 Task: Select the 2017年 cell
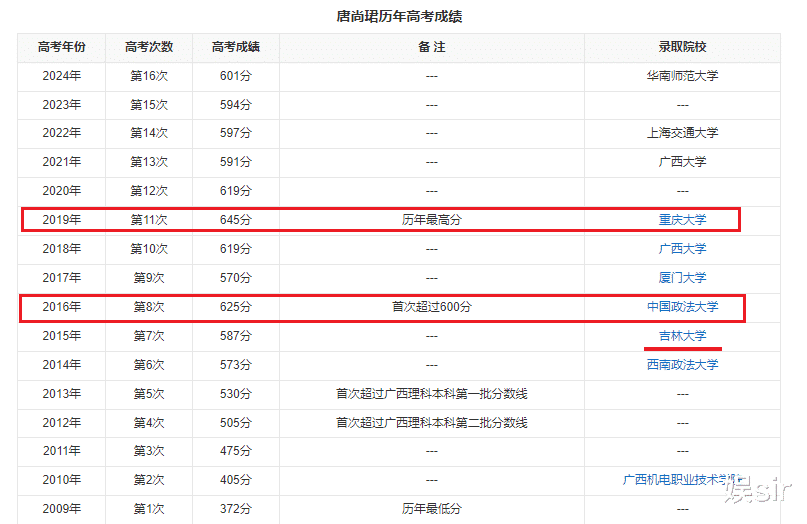coord(62,277)
